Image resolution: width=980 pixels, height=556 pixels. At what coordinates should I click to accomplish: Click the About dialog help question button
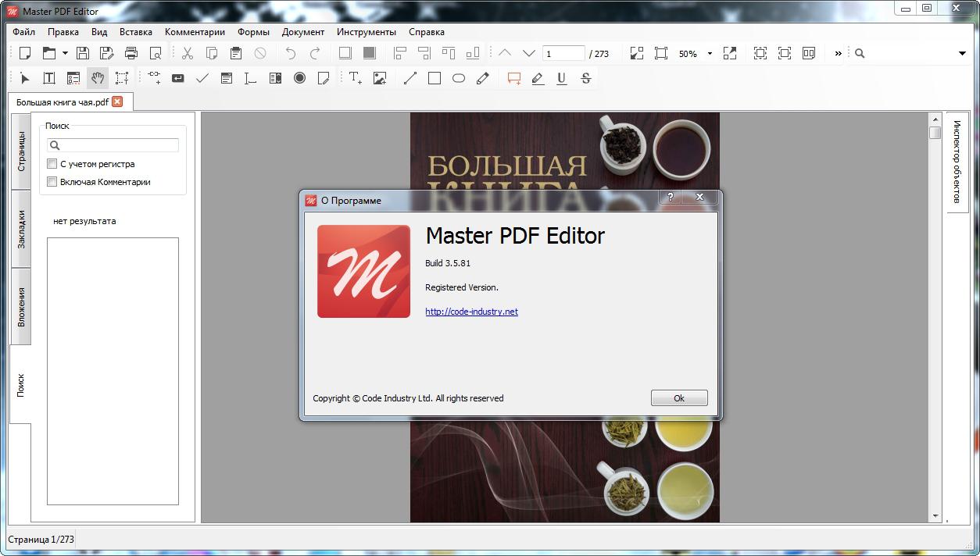pyautogui.click(x=671, y=198)
